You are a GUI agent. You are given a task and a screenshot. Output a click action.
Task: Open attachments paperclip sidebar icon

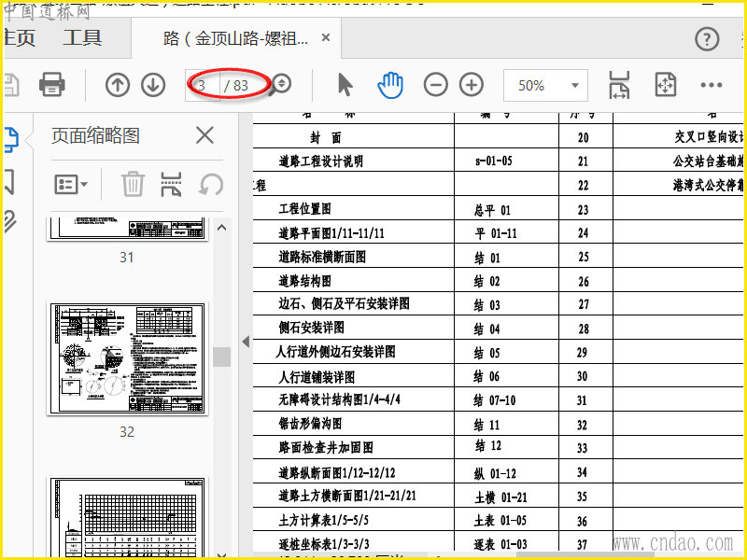click(10, 221)
